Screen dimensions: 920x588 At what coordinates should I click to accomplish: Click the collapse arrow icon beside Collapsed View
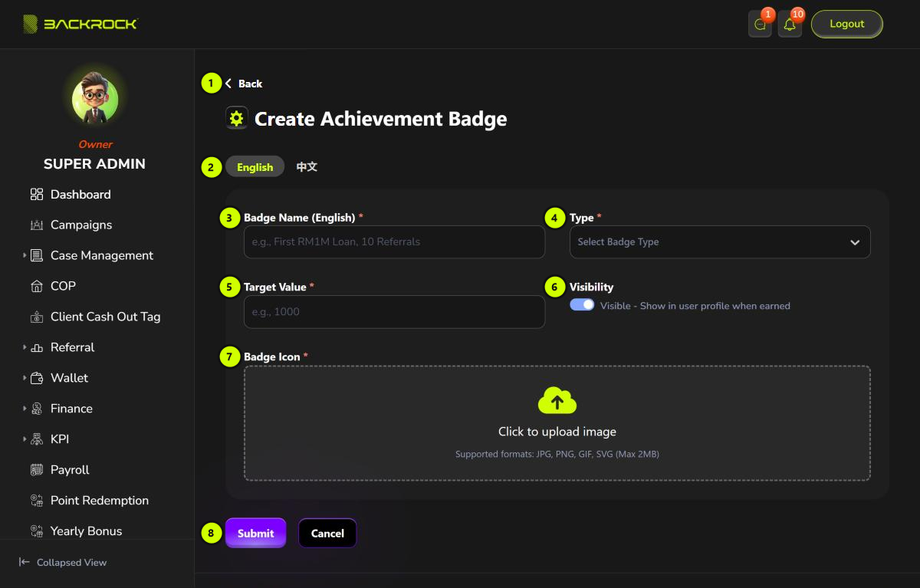coord(25,563)
